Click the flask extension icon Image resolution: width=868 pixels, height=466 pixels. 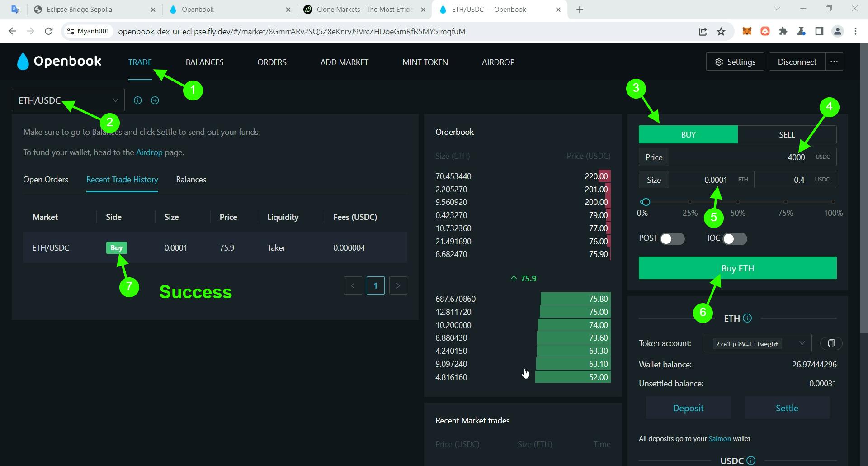801,31
